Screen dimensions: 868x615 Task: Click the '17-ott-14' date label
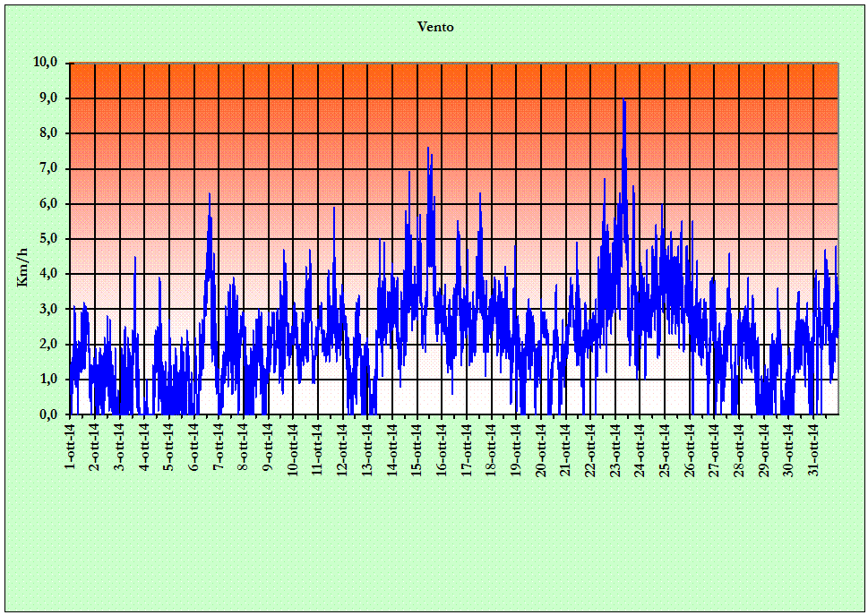point(467,449)
